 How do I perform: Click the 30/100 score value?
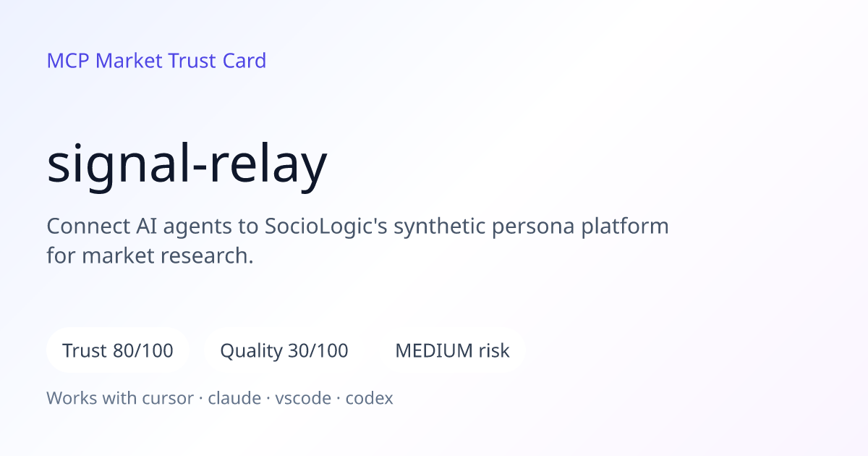point(318,350)
